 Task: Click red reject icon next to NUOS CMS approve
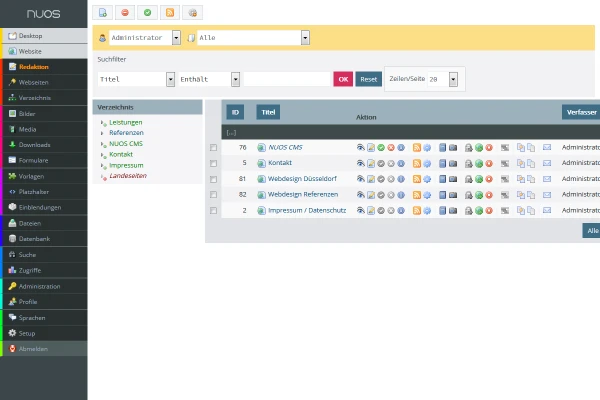click(x=391, y=147)
